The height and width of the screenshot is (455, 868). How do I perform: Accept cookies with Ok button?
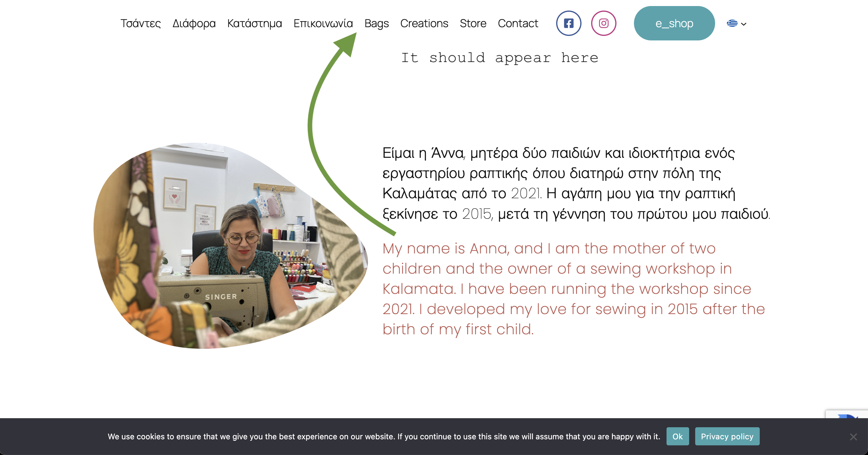tap(677, 437)
